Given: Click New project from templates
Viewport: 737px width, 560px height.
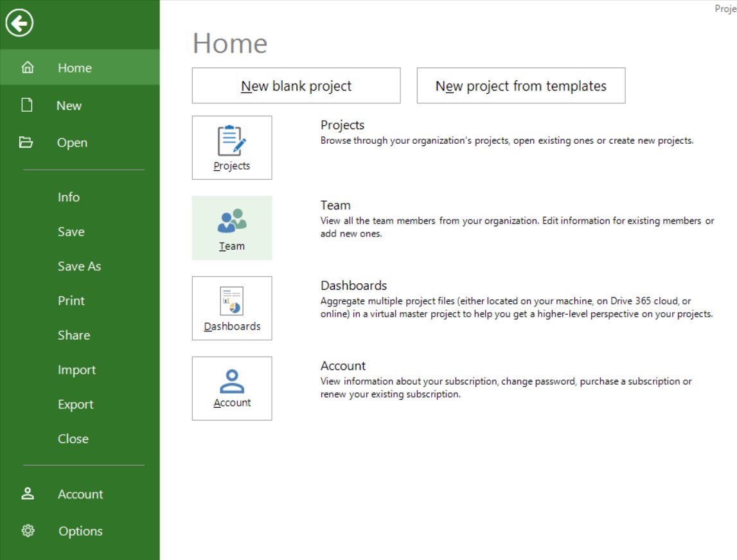Looking at the screenshot, I should click(520, 85).
